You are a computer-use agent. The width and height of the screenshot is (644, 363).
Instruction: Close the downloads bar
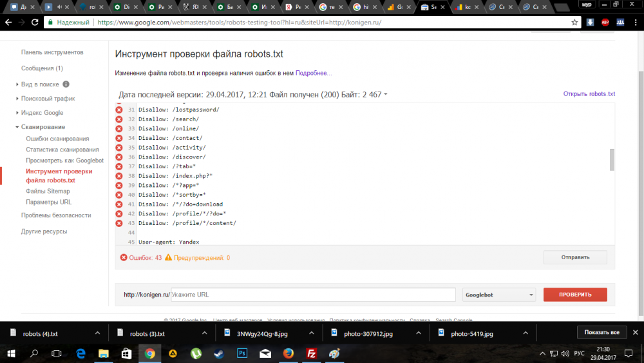(636, 332)
